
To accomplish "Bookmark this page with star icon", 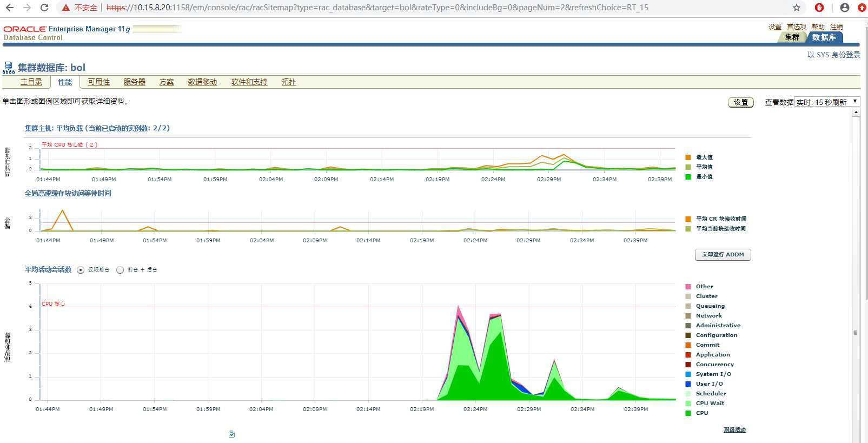I will pyautogui.click(x=797, y=8).
